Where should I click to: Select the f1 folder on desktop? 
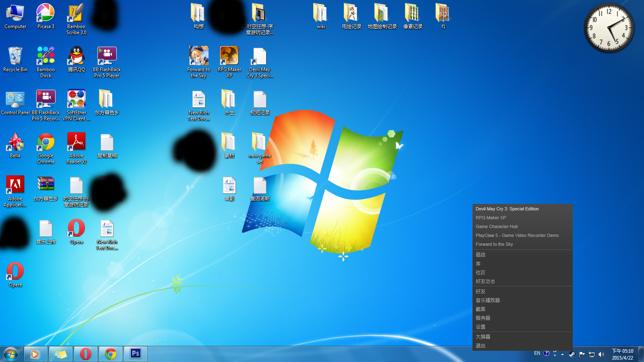443,16
